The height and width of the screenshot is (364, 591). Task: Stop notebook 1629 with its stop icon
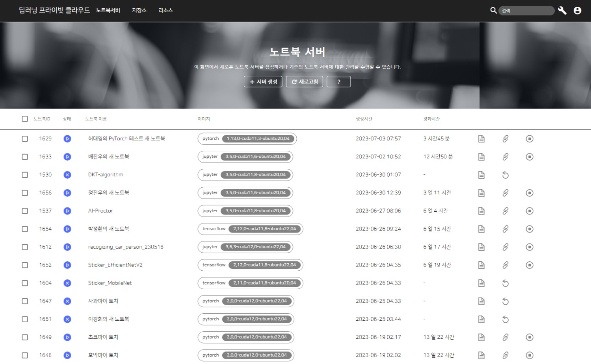point(530,139)
